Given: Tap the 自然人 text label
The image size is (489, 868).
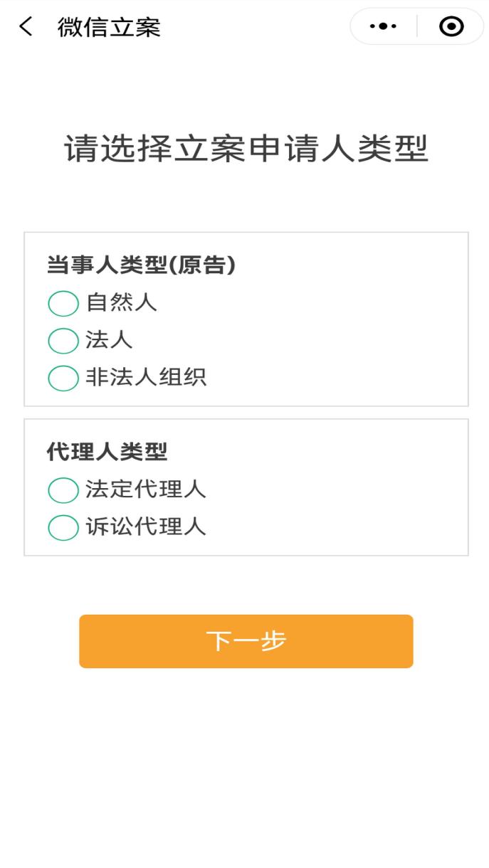Looking at the screenshot, I should (x=121, y=303).
